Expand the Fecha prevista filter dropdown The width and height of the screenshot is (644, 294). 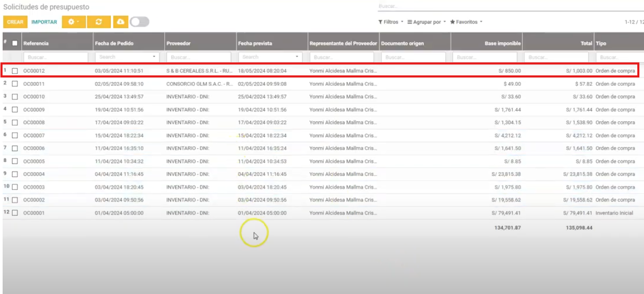(297, 57)
